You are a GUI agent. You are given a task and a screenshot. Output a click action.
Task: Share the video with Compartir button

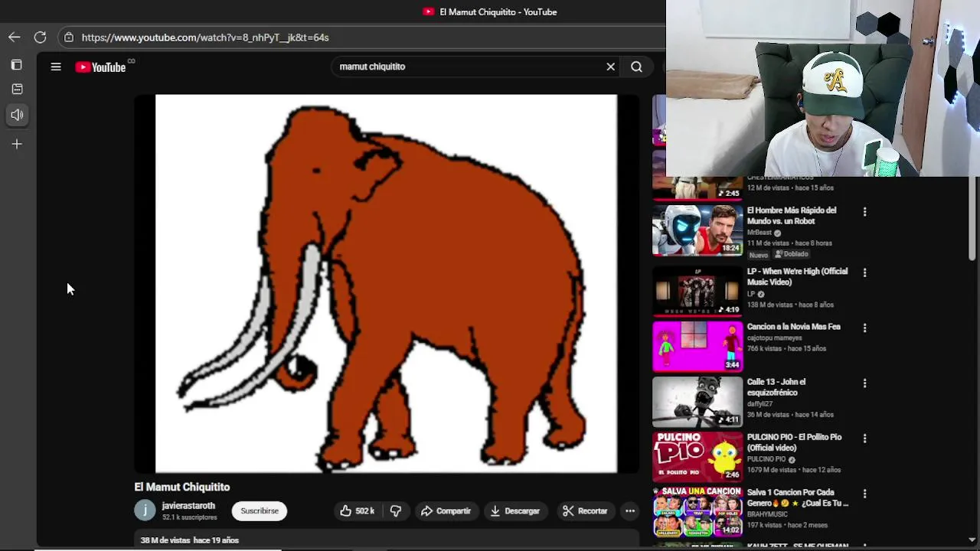click(x=446, y=510)
